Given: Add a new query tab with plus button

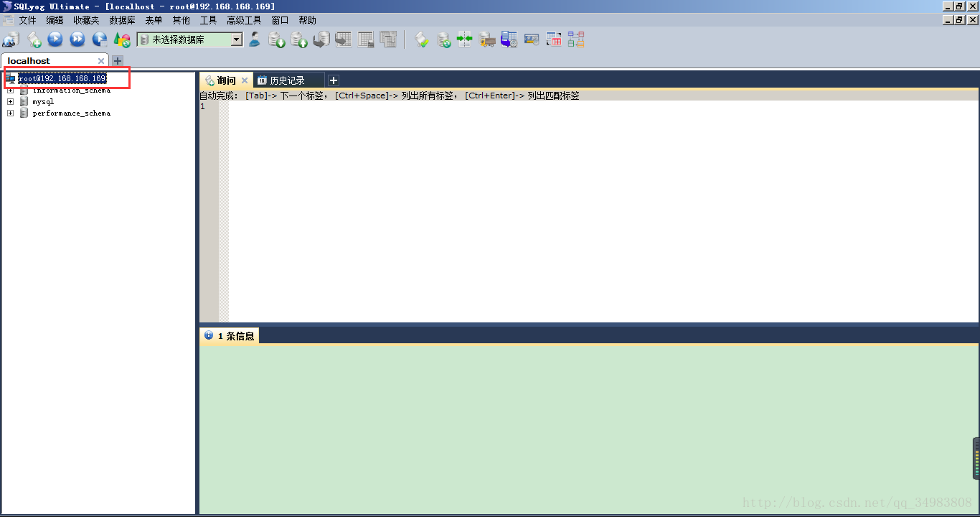Looking at the screenshot, I should (333, 80).
